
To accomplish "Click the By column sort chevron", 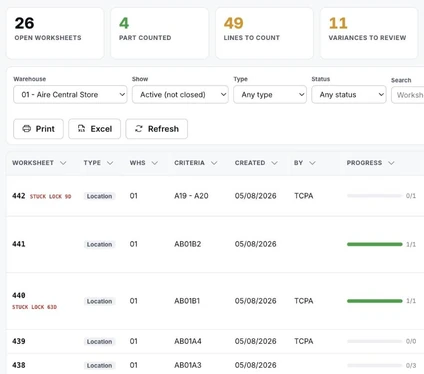I will (312, 163).
